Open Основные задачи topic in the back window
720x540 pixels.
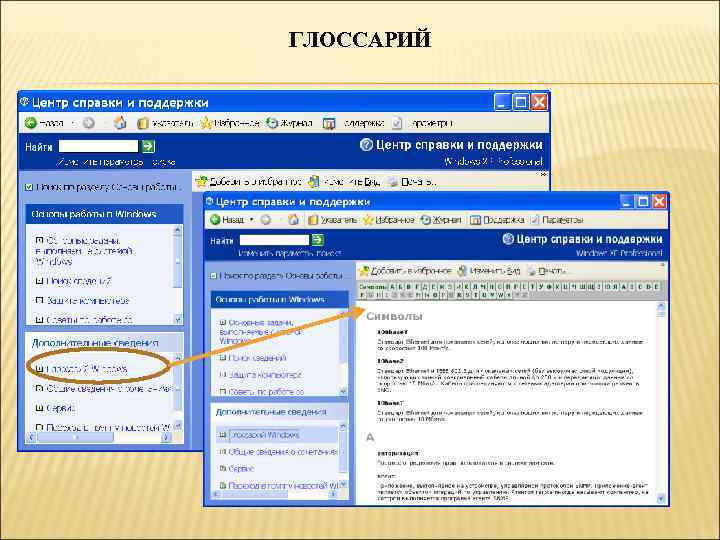coord(84,251)
